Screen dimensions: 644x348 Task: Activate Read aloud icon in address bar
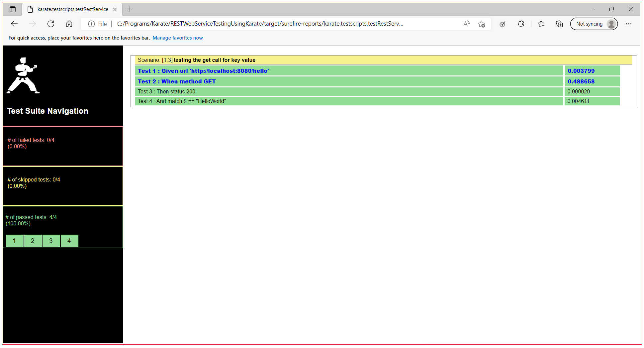coord(467,24)
